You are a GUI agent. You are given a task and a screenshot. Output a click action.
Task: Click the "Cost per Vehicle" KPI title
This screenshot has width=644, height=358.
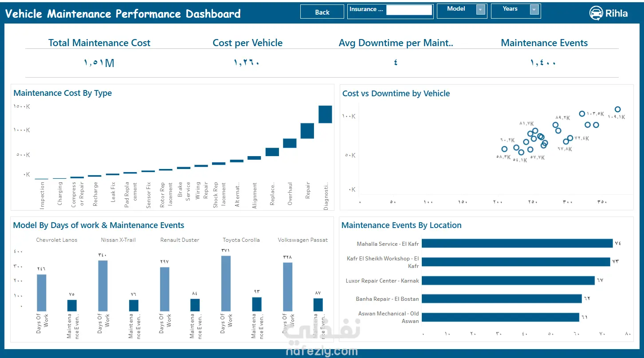pos(247,43)
